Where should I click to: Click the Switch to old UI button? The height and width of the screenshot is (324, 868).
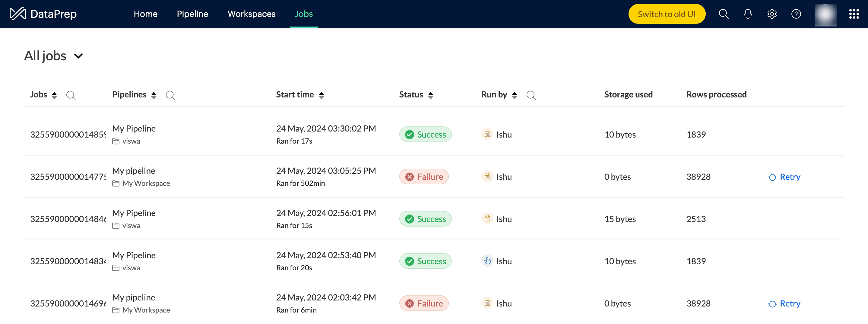(x=667, y=14)
